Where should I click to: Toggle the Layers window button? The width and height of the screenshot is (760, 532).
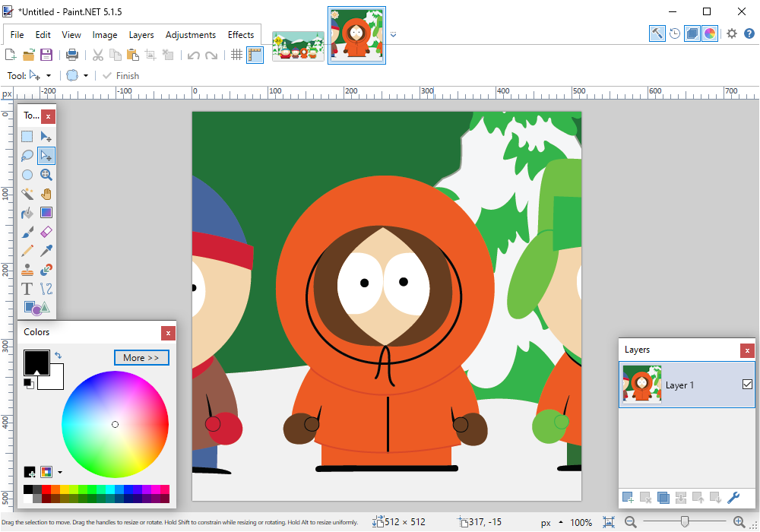pos(692,33)
